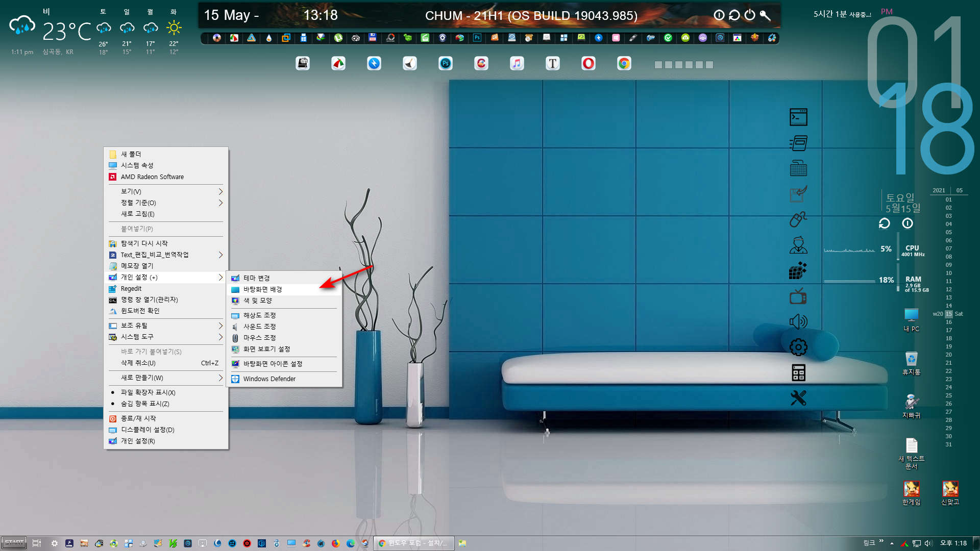This screenshot has height=551, width=980.
Task: Open the calculator icon in right sidebar
Action: (x=798, y=373)
